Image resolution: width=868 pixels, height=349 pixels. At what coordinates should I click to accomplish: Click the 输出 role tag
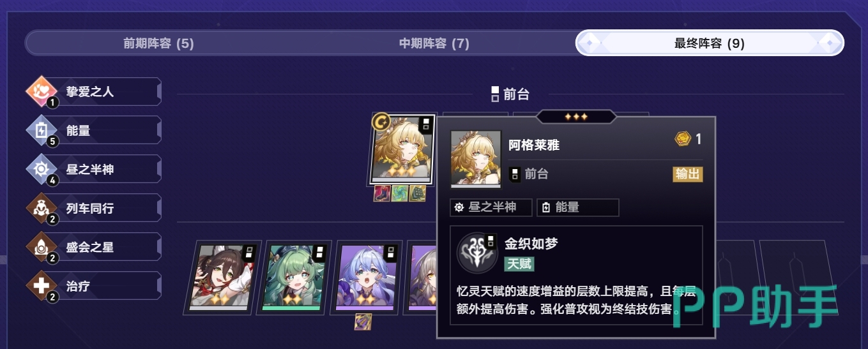688,174
